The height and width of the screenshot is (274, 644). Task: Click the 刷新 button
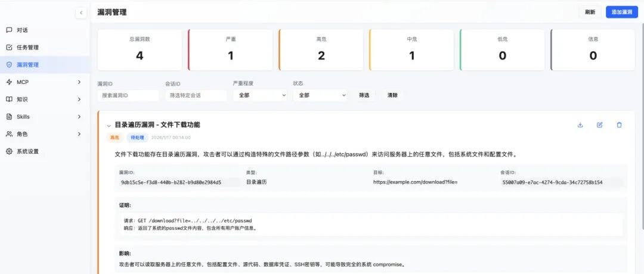point(590,13)
